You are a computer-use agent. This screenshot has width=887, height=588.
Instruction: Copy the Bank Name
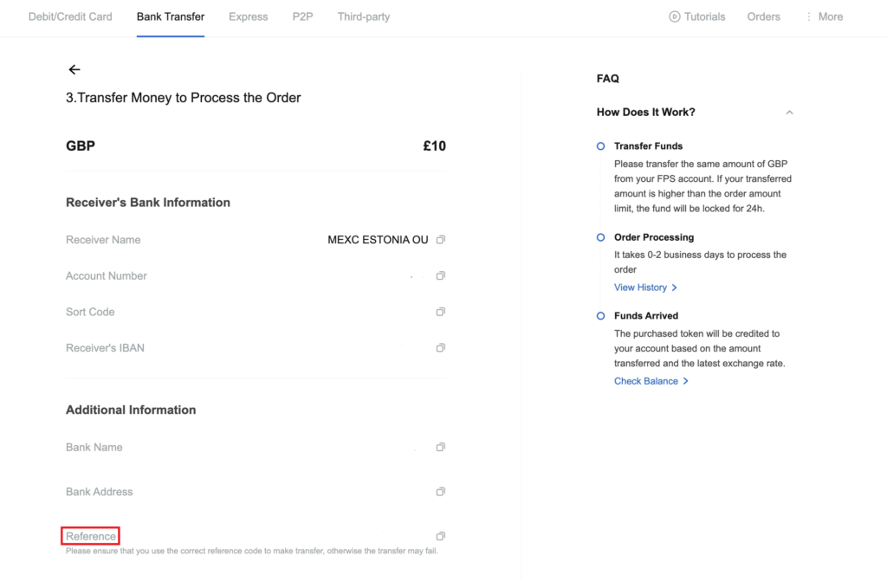click(x=441, y=447)
